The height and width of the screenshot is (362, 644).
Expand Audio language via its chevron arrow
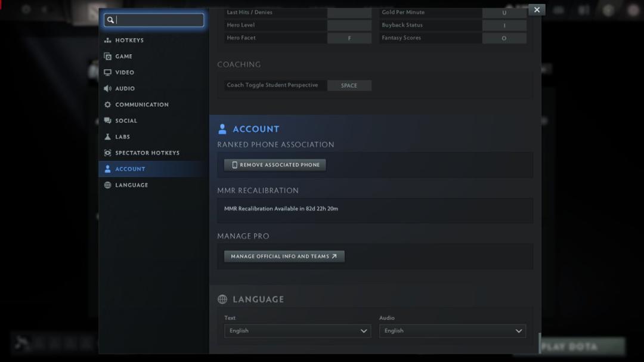518,331
